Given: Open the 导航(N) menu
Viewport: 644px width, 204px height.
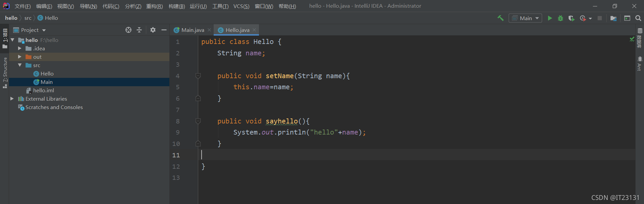Looking at the screenshot, I should pyautogui.click(x=88, y=6).
